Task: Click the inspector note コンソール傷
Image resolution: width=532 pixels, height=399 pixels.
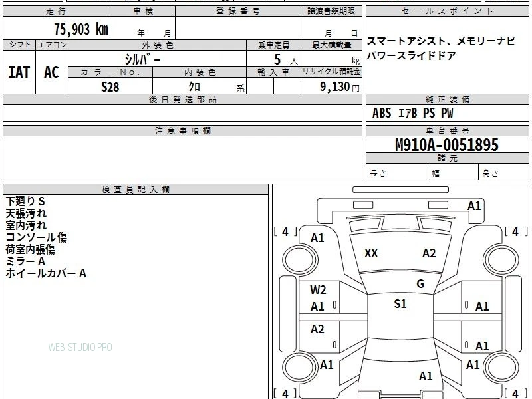Action: coord(37,237)
